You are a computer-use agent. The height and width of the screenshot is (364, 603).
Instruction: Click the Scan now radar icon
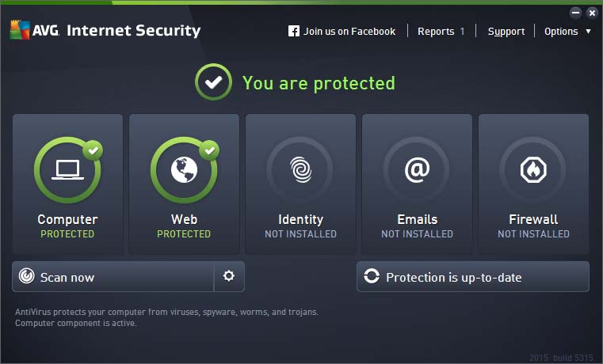click(x=26, y=275)
